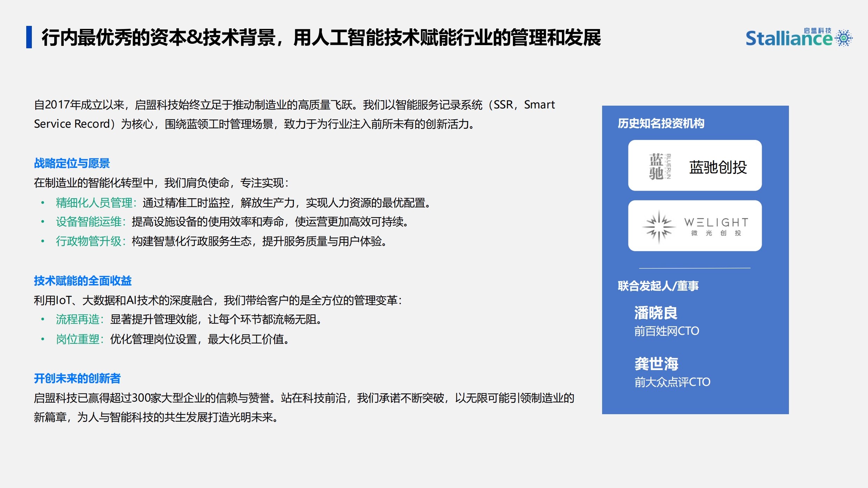This screenshot has width=868, height=488.
Task: Click the text 显著提升管理效能
Action: 154,319
